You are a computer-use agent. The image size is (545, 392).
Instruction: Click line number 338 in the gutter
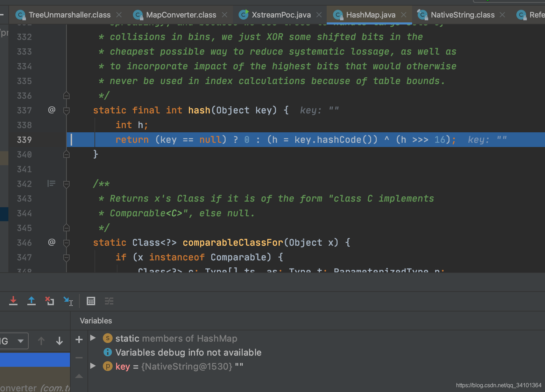tap(24, 125)
